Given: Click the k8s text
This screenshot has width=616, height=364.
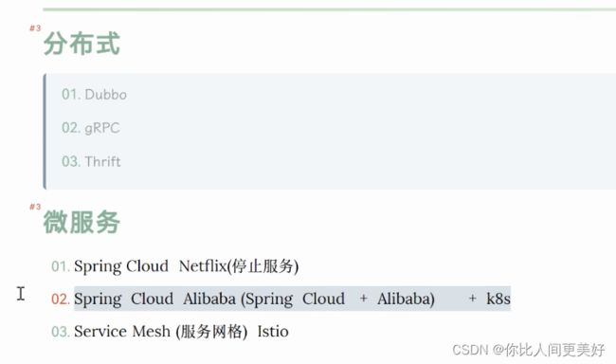Looking at the screenshot, I should click(498, 299).
